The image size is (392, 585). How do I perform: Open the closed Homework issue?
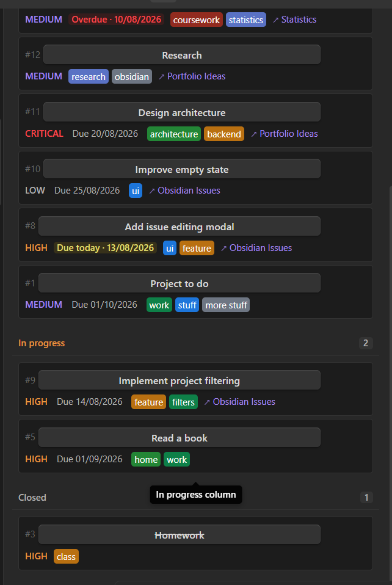pos(180,535)
